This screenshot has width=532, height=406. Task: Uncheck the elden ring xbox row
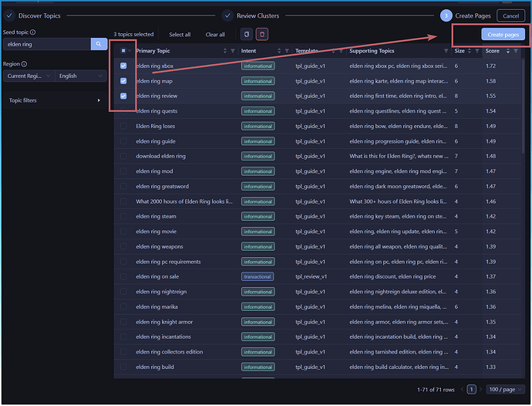[123, 66]
